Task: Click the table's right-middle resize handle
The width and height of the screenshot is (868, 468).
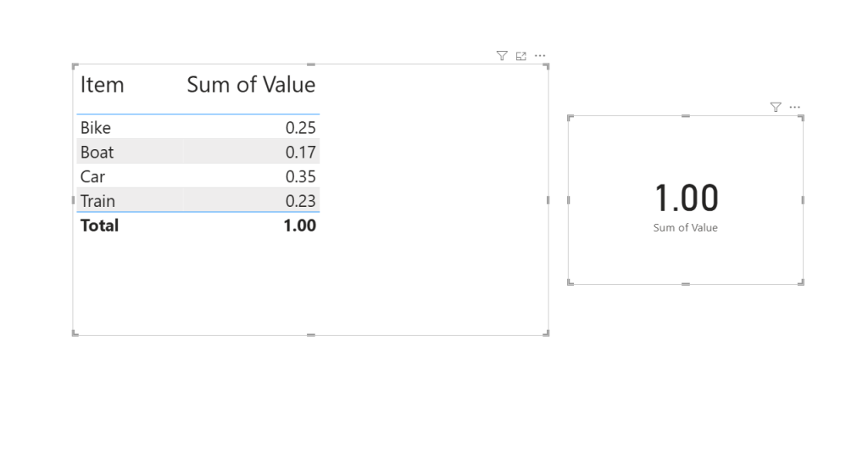Action: (548, 200)
